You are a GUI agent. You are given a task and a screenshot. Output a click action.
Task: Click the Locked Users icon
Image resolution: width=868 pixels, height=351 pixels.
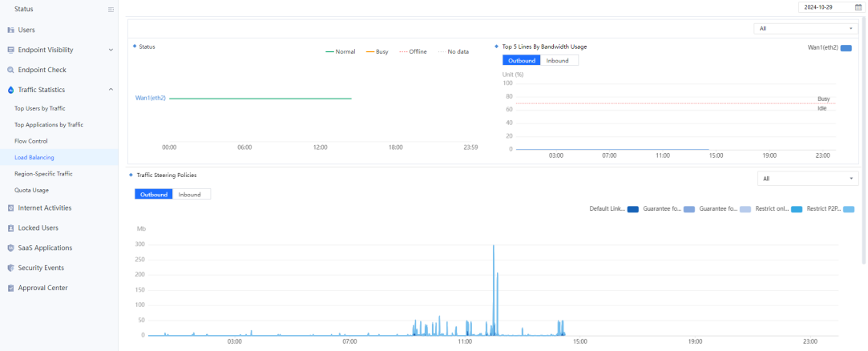click(x=10, y=228)
